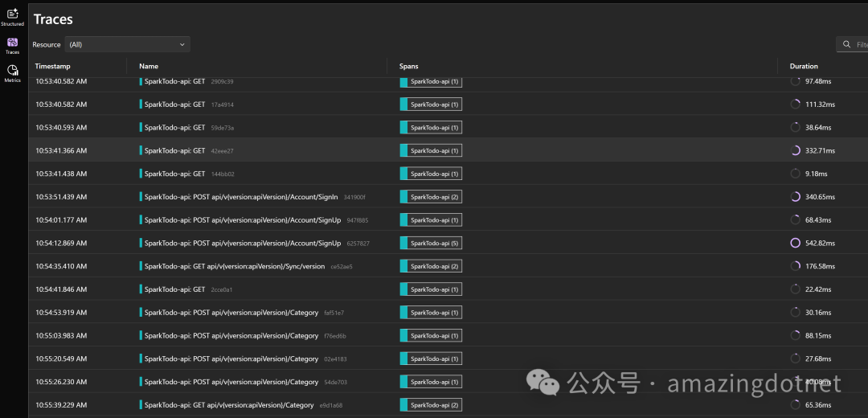Click the 542.82ms duration ring indicator

pyautogui.click(x=796, y=243)
